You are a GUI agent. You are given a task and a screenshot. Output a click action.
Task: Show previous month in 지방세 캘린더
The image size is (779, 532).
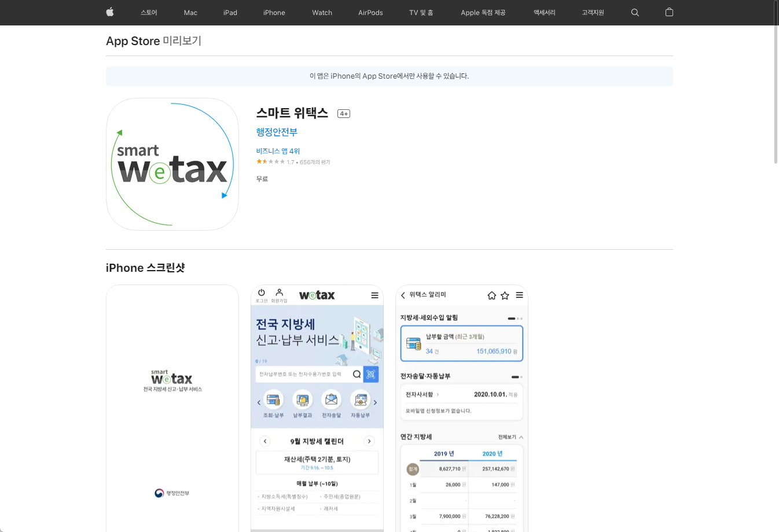(x=265, y=441)
